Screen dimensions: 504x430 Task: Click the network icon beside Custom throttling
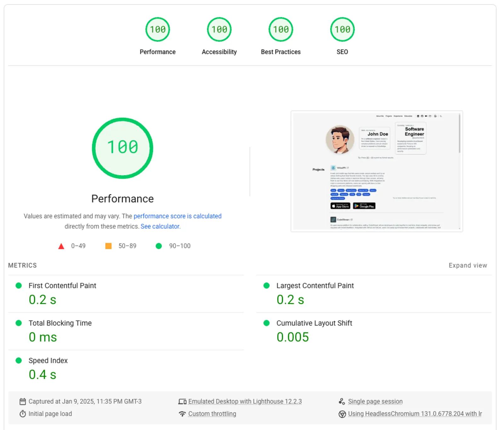click(182, 414)
